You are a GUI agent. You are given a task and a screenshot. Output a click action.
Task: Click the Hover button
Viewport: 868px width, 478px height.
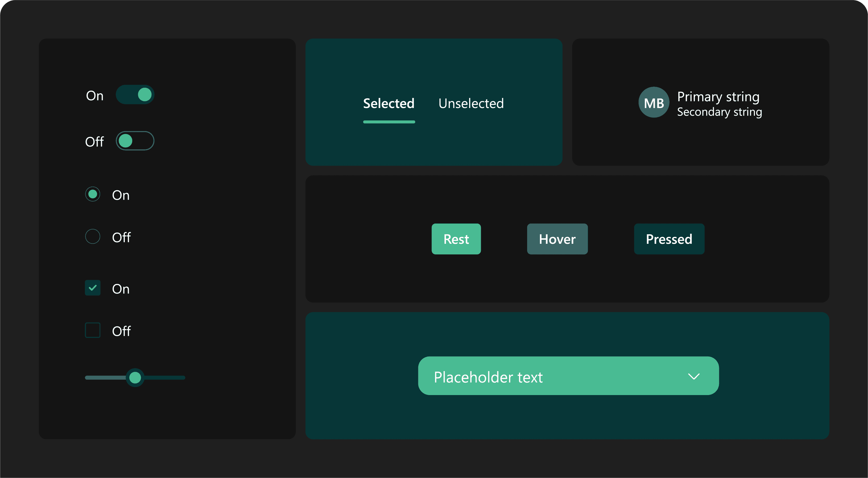(557, 239)
